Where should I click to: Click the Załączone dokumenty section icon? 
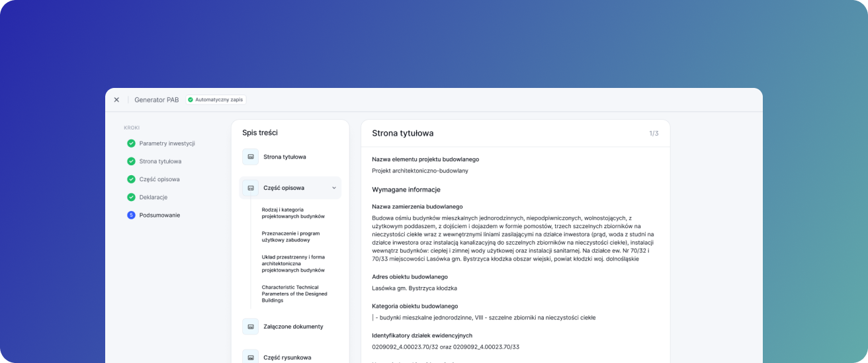click(x=250, y=327)
